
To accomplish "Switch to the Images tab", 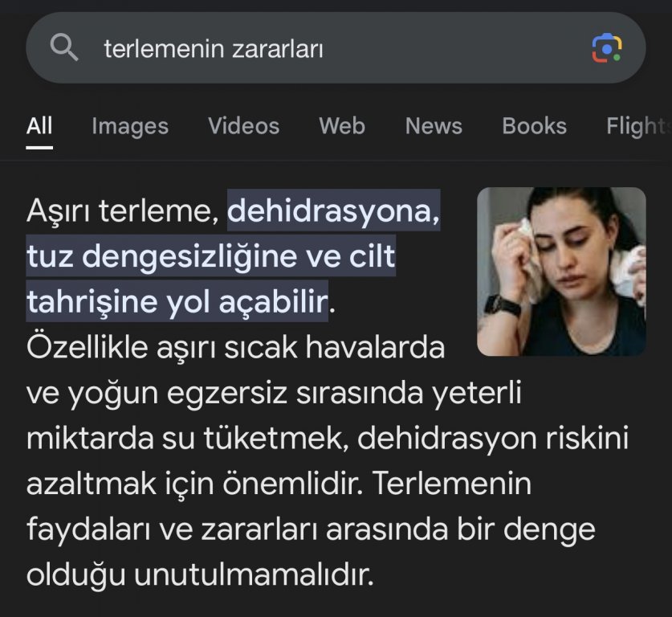I will pos(130,126).
